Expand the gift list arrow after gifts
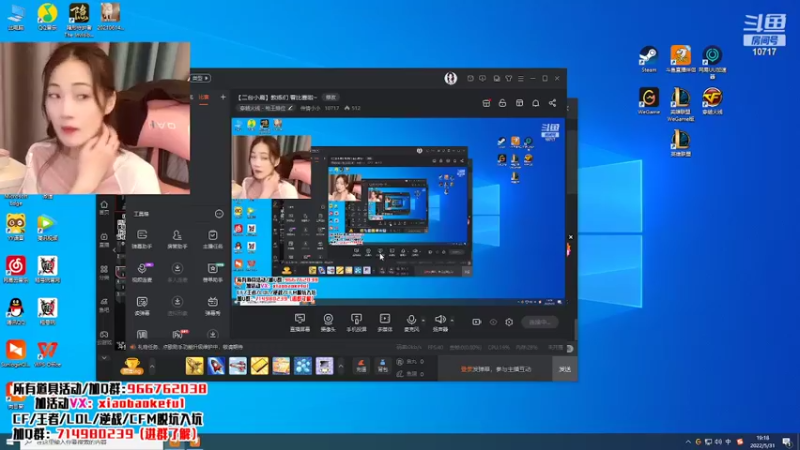 click(341, 366)
